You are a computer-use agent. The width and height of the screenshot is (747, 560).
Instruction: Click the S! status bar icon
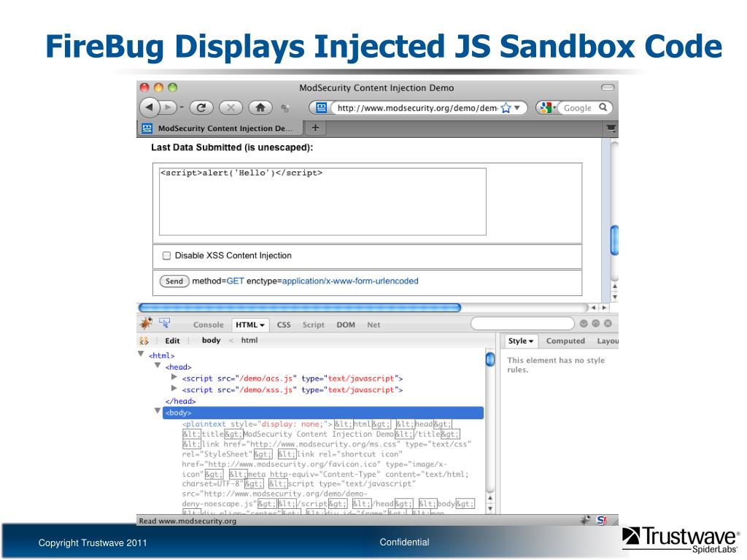pos(602,520)
